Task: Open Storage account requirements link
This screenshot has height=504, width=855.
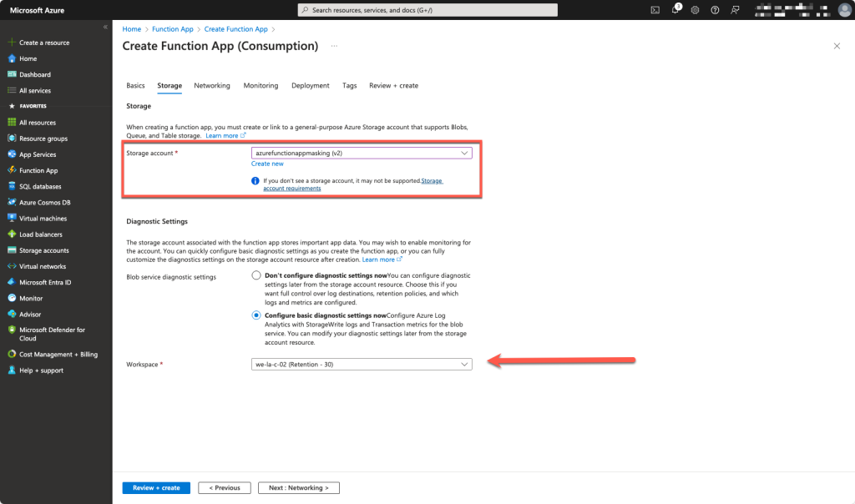Action: [x=353, y=184]
